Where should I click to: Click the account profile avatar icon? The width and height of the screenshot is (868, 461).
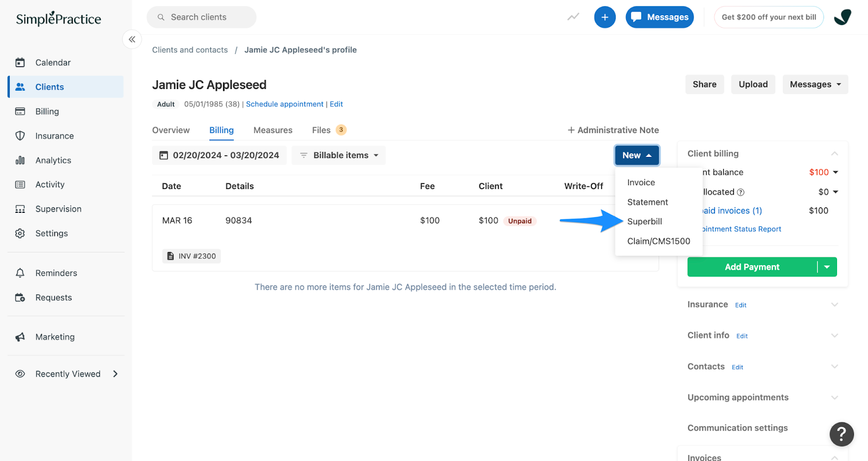point(842,17)
